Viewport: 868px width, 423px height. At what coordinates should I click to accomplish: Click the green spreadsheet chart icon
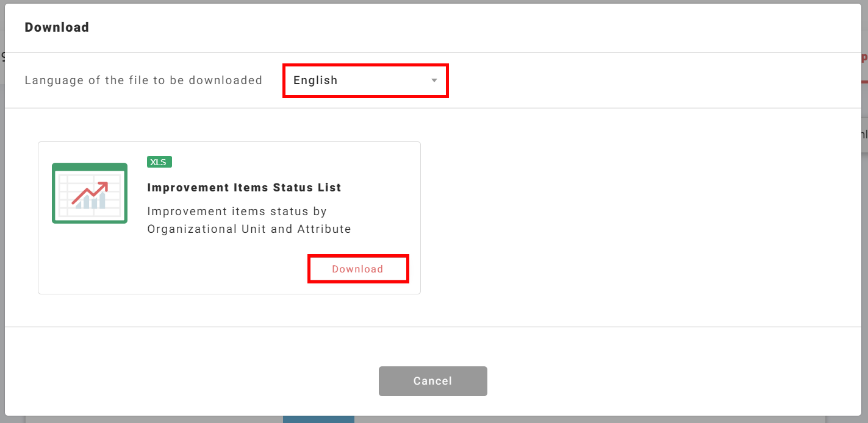[90, 193]
